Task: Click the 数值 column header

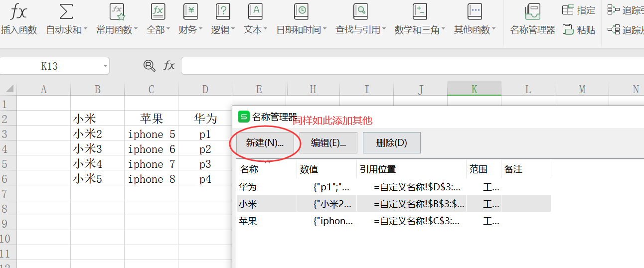Action: point(327,169)
